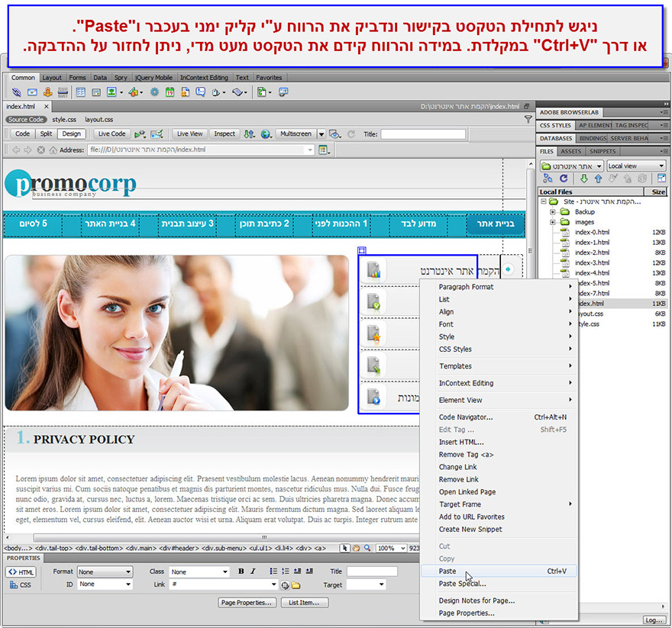Apply unordered list in Properties panel
Image resolution: width=672 pixels, height=628 pixels.
coord(273,571)
